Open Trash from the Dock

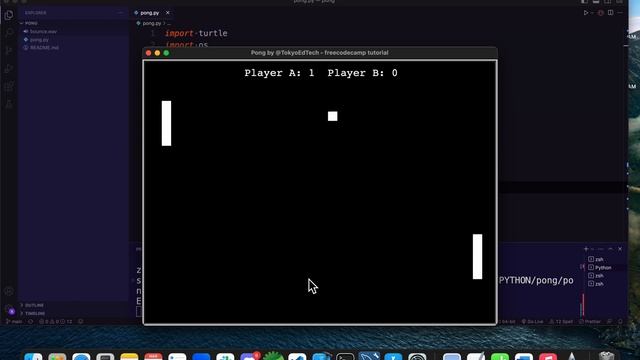(x=607, y=356)
